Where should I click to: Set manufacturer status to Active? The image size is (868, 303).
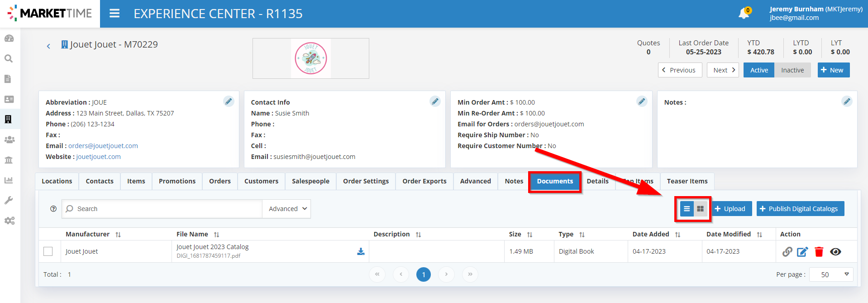[x=759, y=70]
